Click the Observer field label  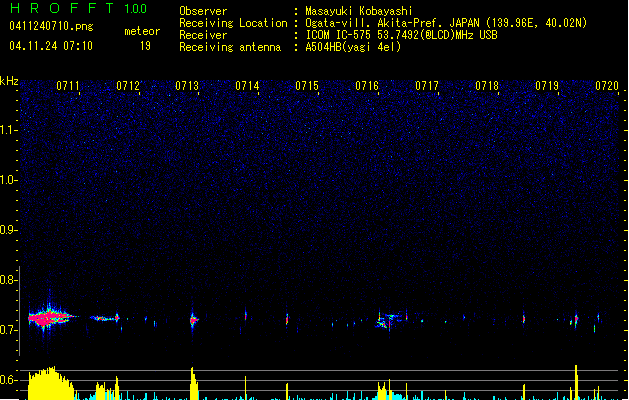(x=203, y=11)
